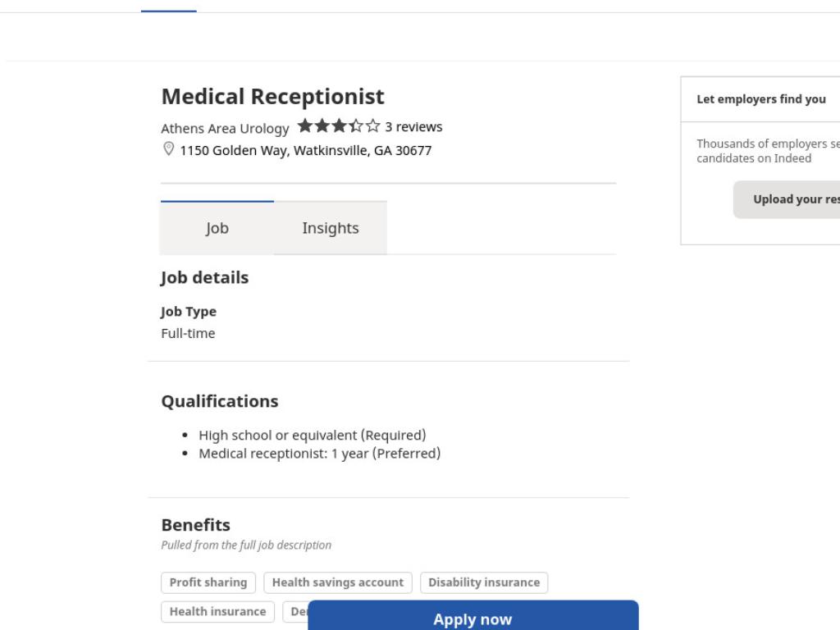Click the 1150 Golden Way address
The image size is (840, 630).
pos(305,151)
